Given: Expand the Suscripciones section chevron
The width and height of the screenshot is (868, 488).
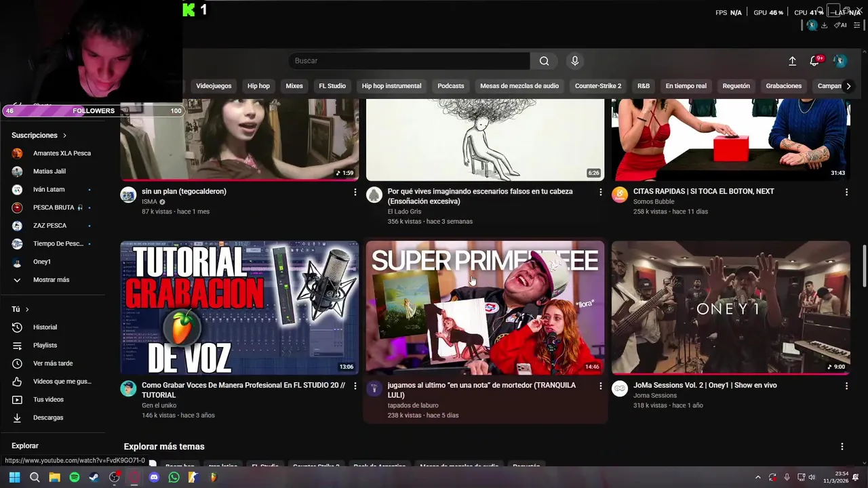Looking at the screenshot, I should (64, 136).
